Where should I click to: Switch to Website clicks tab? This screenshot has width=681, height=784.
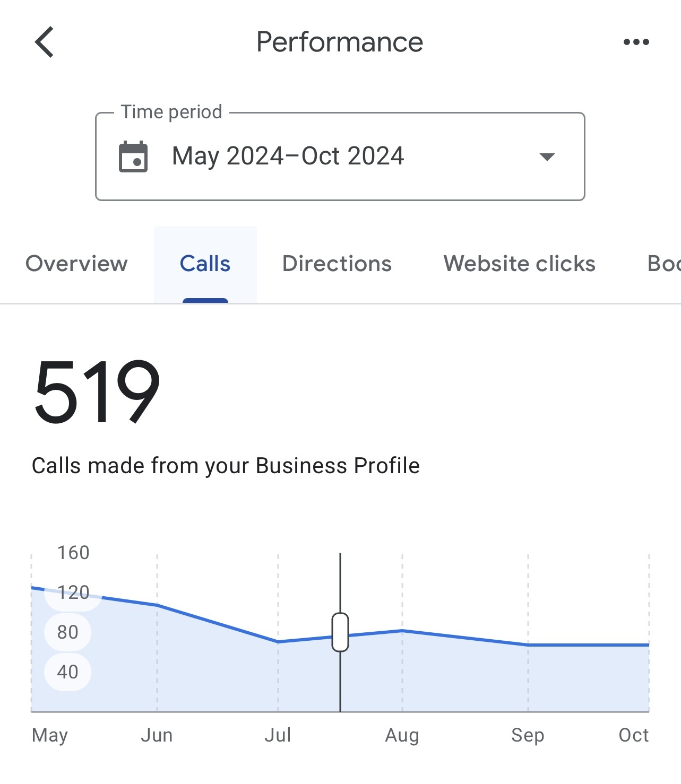coord(520,264)
